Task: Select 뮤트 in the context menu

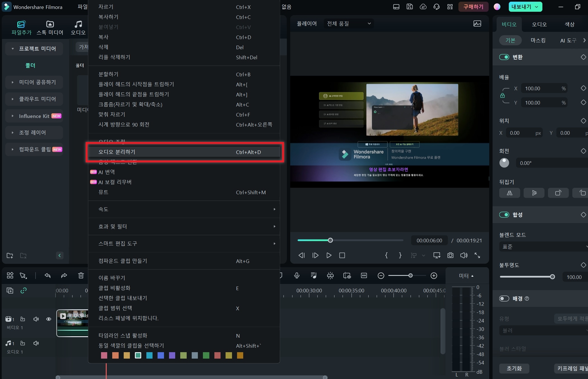Action: pos(184,192)
